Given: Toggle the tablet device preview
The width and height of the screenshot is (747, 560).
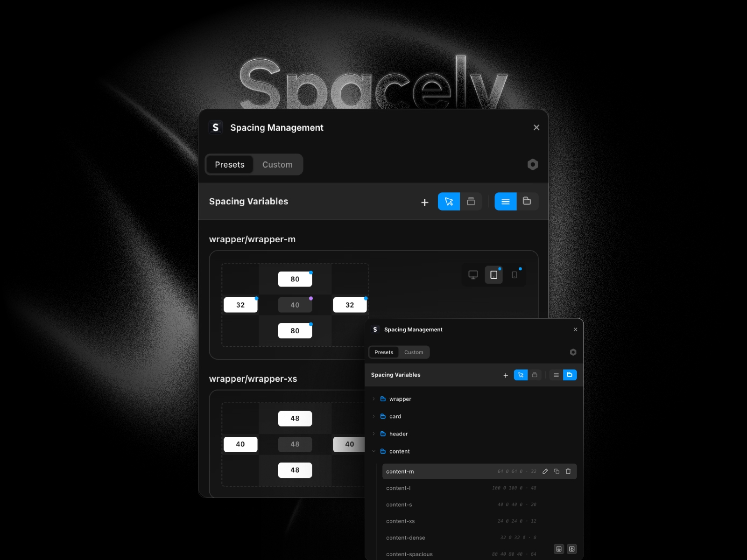Looking at the screenshot, I should tap(493, 275).
